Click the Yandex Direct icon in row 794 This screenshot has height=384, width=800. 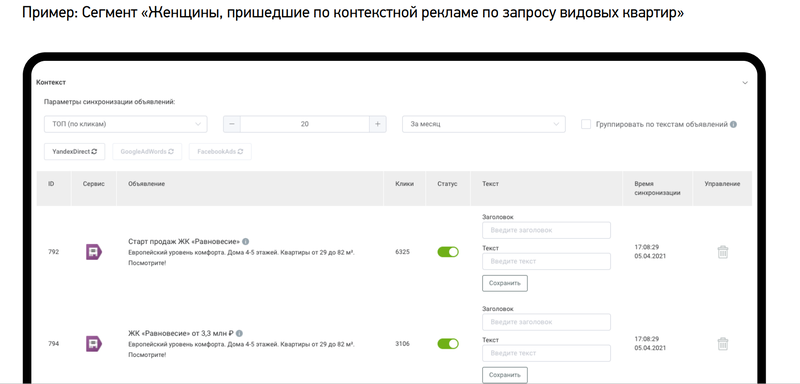[x=94, y=344]
